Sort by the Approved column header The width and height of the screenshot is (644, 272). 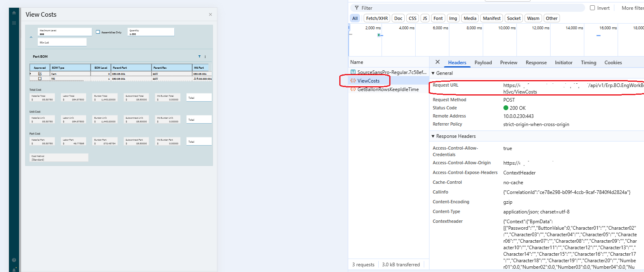[40, 67]
